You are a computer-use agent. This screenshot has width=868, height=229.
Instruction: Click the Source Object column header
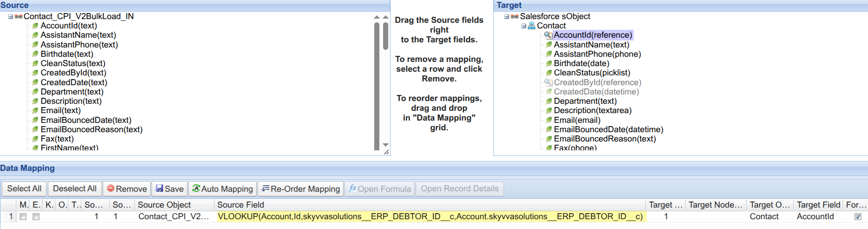(174, 205)
